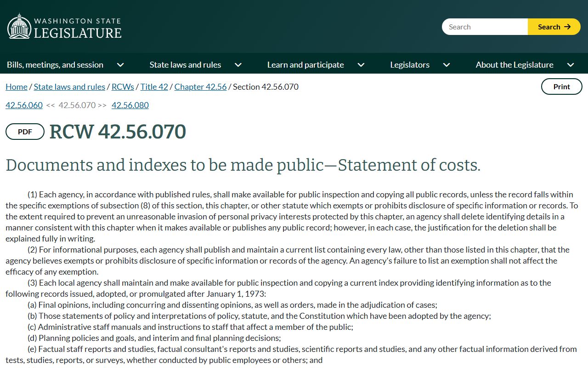This screenshot has width=588, height=368.
Task: Click the Print button
Action: (561, 86)
